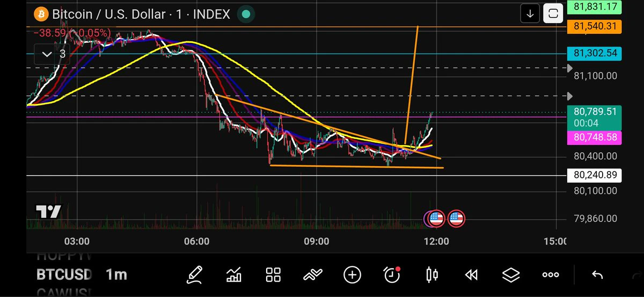This screenshot has height=297, width=644.
Task: Open the drawing tools pencil icon
Action: point(195,275)
